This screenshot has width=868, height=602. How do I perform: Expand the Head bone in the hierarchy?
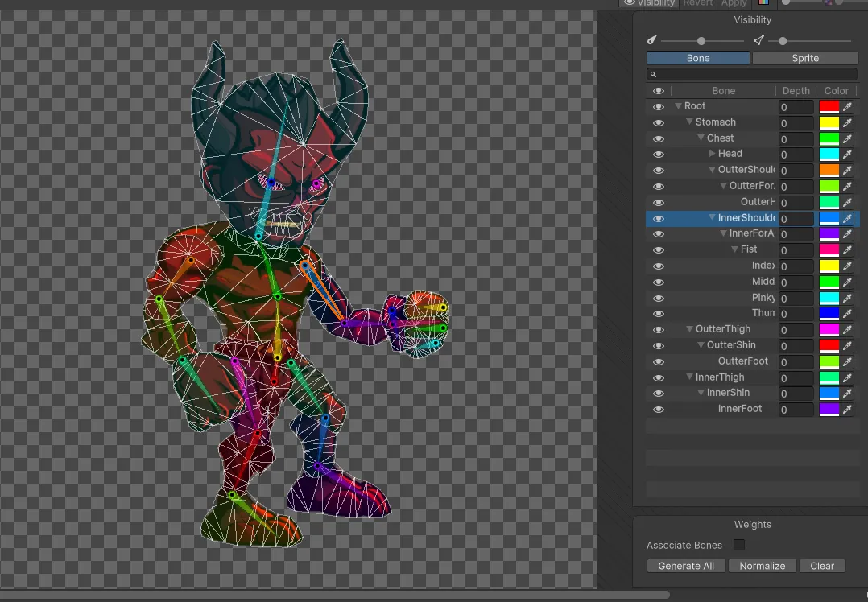(712, 154)
